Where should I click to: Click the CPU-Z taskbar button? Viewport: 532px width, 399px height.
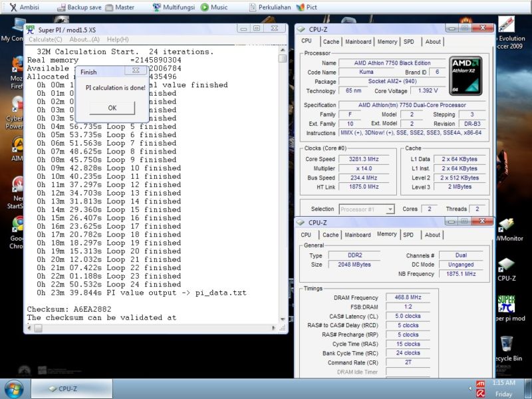tap(72, 389)
